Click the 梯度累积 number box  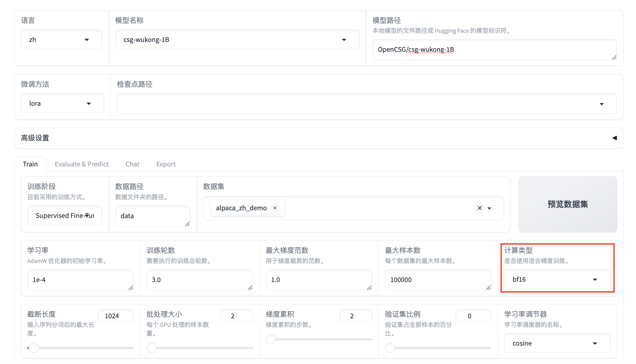[x=355, y=316]
